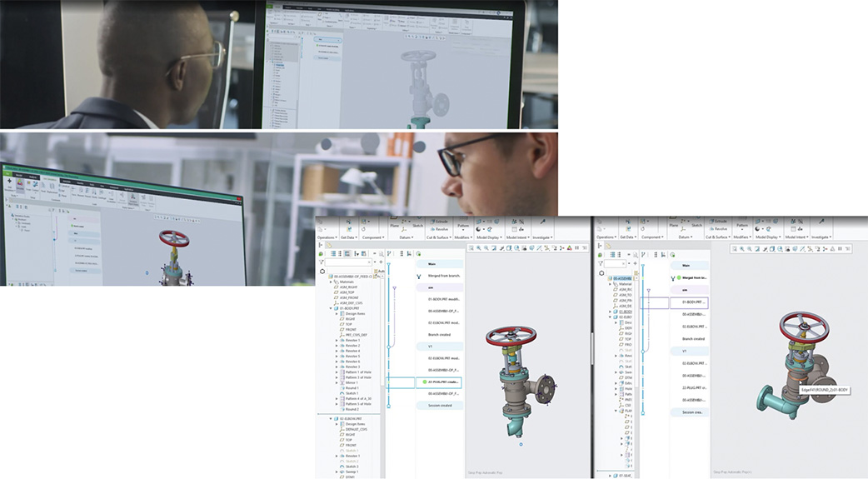Click the model tree search field in left window
The width and height of the screenshot is (868, 479).
pos(348,262)
